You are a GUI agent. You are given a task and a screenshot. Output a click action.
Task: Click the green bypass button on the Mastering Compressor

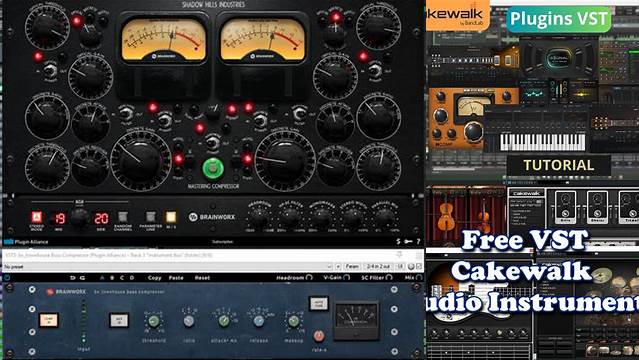pyautogui.click(x=213, y=168)
